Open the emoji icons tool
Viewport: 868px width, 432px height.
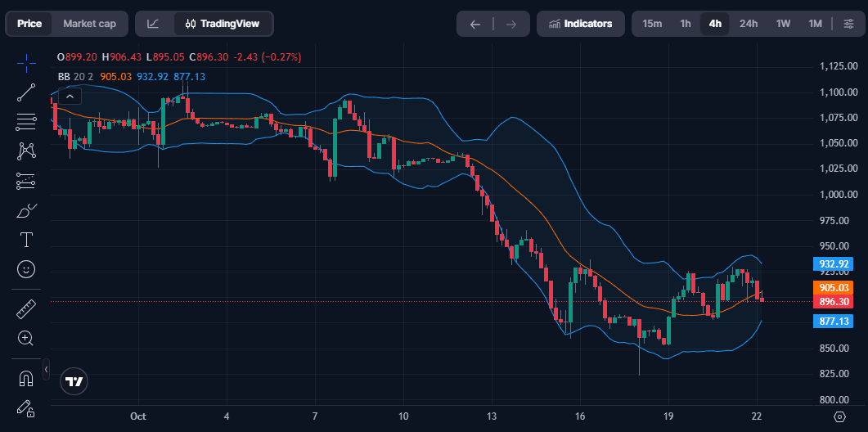(26, 269)
